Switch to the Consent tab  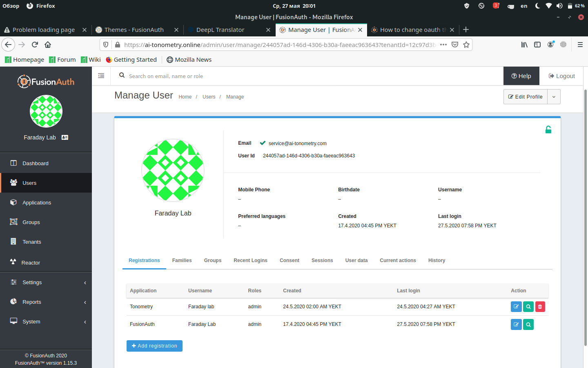(x=290, y=260)
